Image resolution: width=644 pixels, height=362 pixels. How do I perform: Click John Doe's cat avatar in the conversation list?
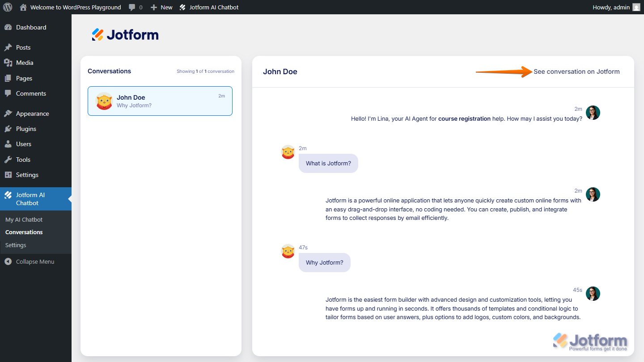pyautogui.click(x=104, y=101)
